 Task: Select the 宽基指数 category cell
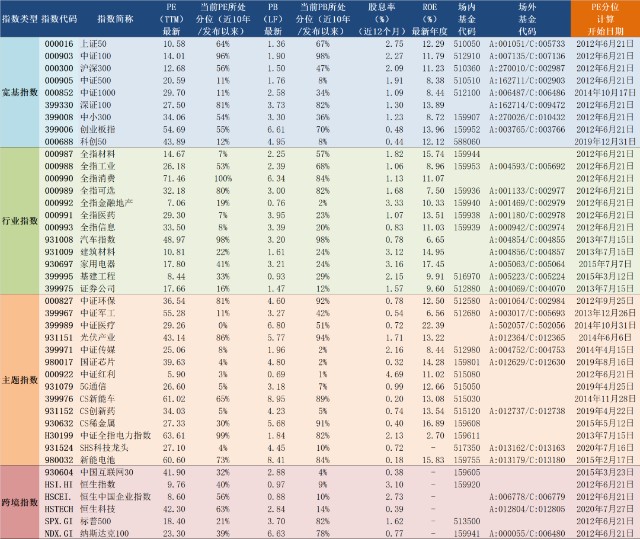click(20, 93)
